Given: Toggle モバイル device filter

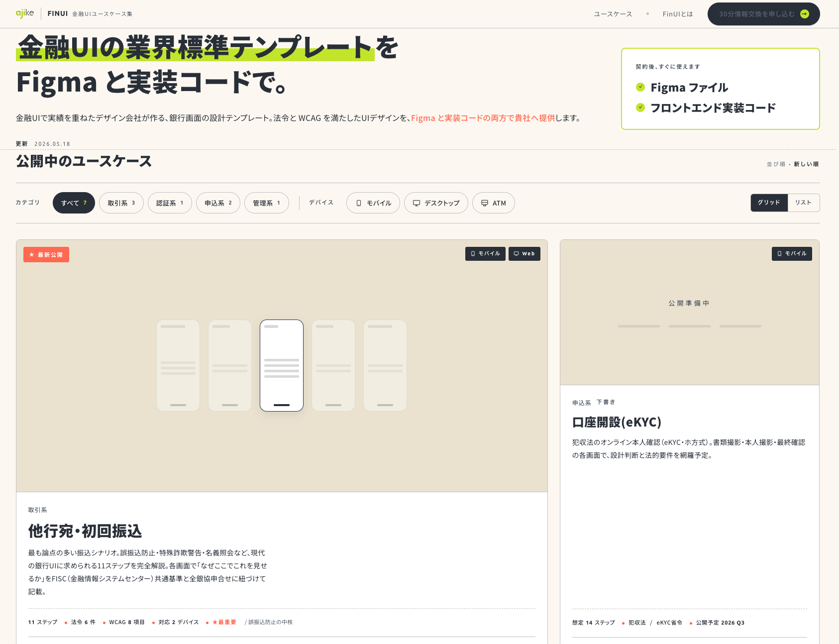Looking at the screenshot, I should (373, 203).
